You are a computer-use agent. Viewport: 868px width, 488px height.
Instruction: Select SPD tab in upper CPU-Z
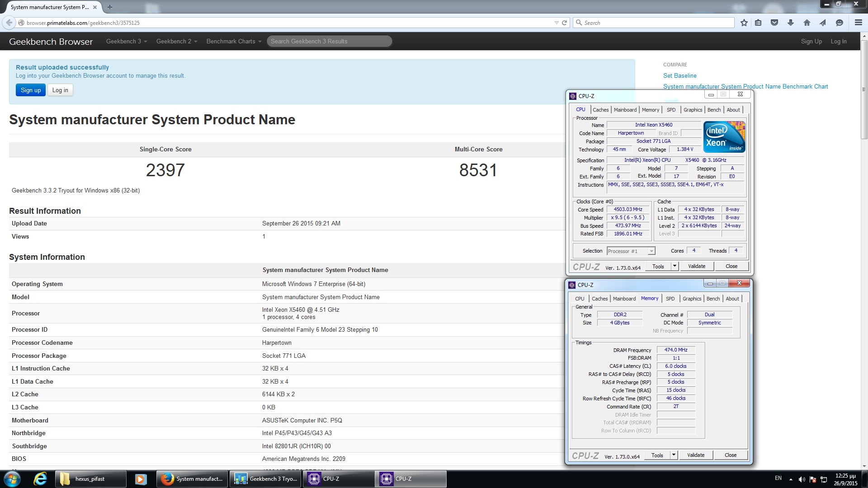coord(671,110)
